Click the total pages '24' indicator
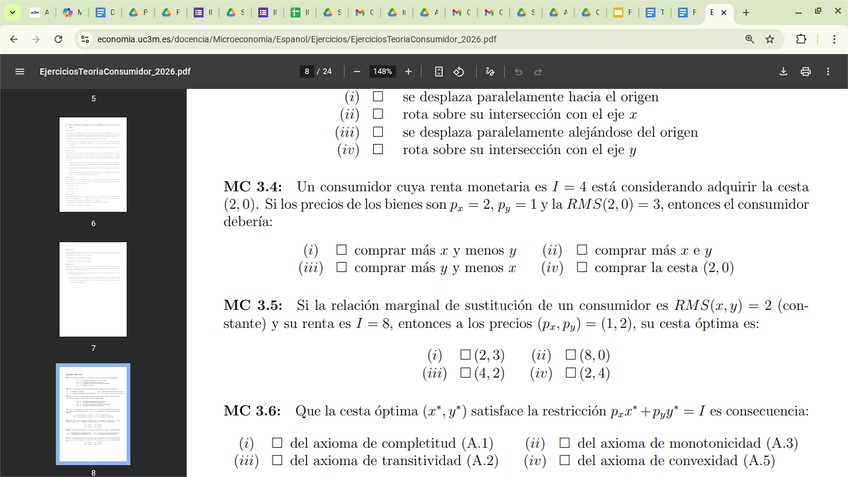This screenshot has width=848, height=477. (327, 71)
